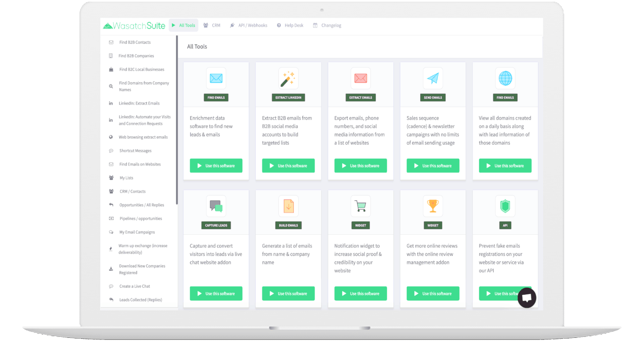Screen dimensions: 644x362
Task: Use this software for Extract Emails card
Action: pyautogui.click(x=361, y=166)
